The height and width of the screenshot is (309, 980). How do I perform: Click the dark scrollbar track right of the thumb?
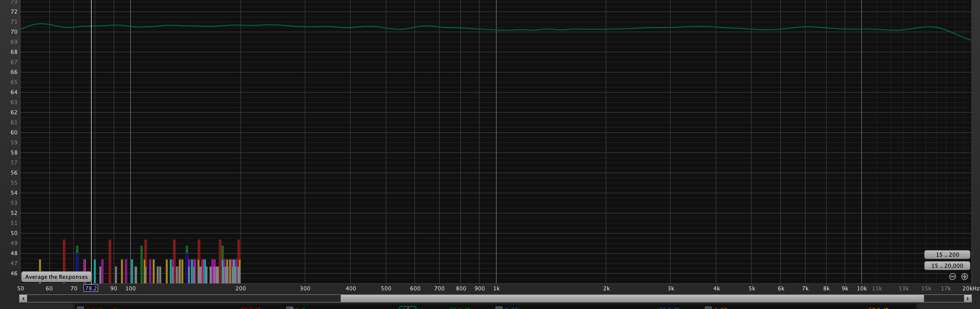coord(944,298)
